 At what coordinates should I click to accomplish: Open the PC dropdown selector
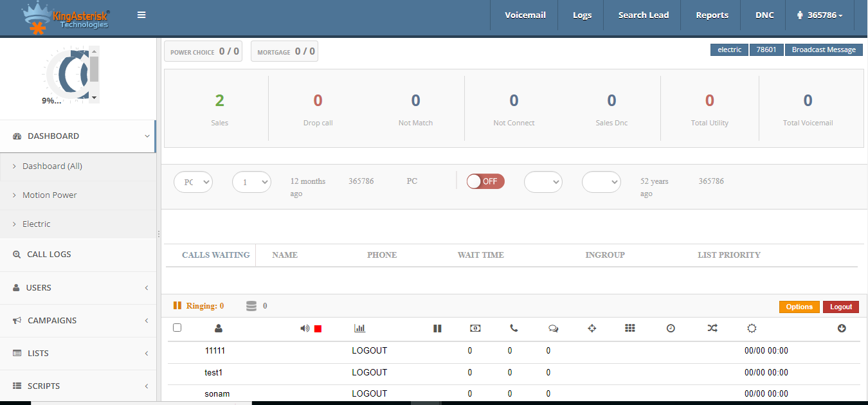(193, 181)
